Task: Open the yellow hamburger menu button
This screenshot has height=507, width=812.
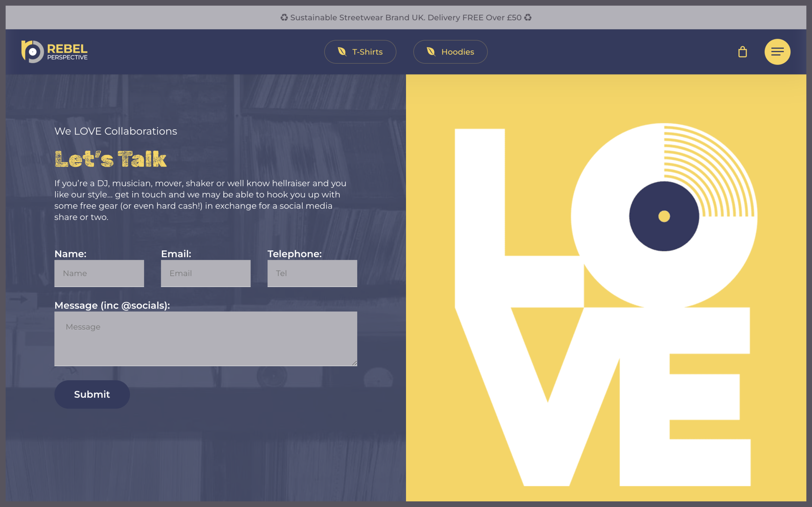Action: point(777,52)
